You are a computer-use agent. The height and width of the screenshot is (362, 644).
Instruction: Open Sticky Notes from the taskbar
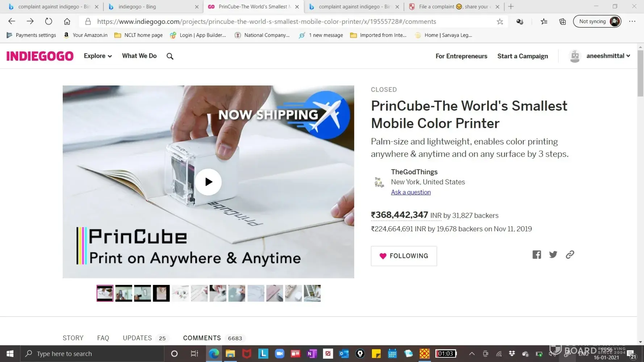(x=376, y=354)
